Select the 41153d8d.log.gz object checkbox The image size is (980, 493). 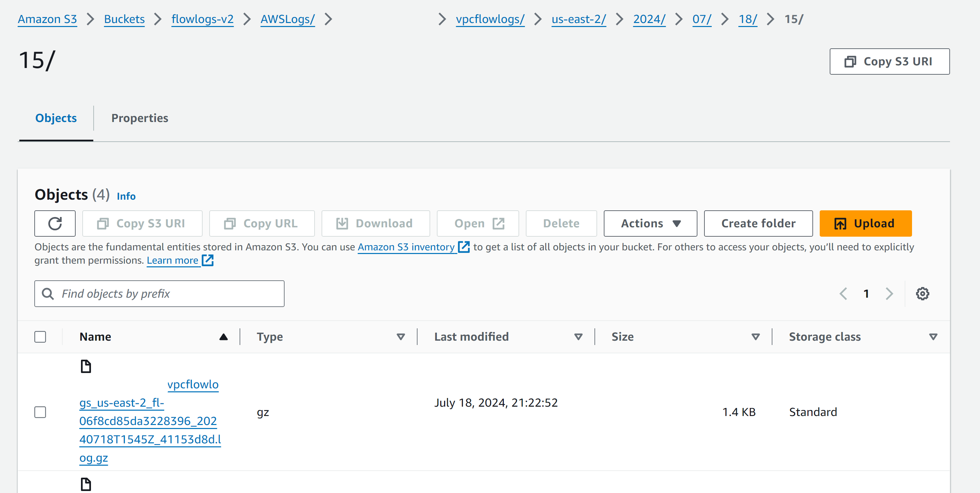click(40, 412)
